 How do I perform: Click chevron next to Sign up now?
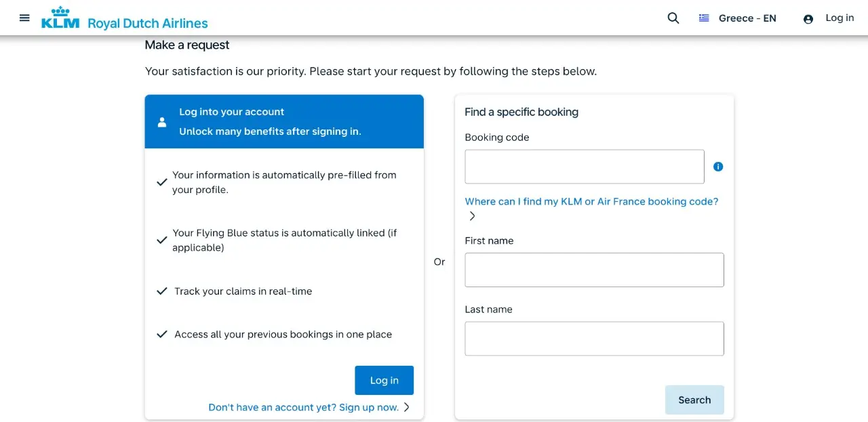pyautogui.click(x=407, y=407)
